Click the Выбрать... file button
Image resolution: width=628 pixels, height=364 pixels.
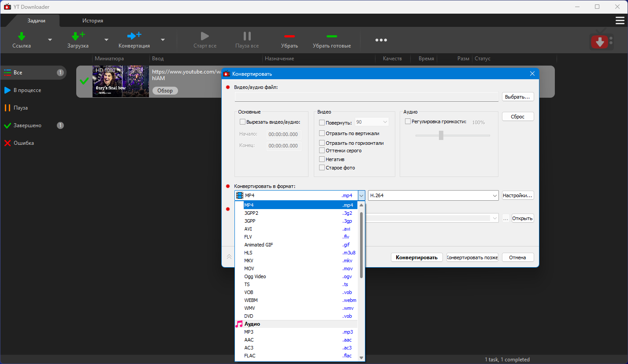[x=518, y=97]
